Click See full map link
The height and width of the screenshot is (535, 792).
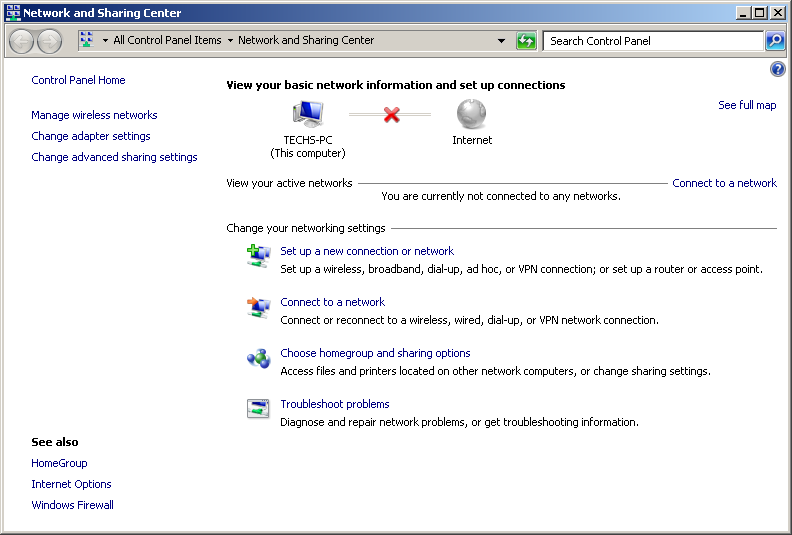point(747,105)
